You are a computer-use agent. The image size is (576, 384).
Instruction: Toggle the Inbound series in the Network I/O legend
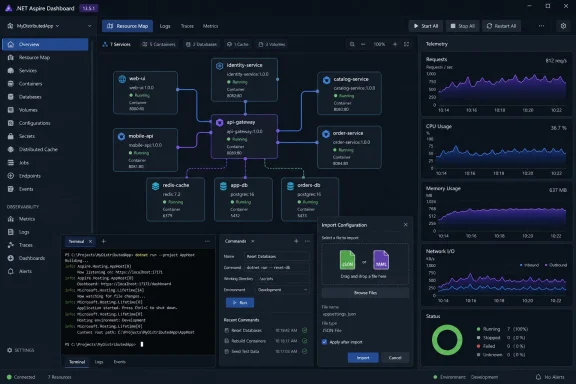529,265
